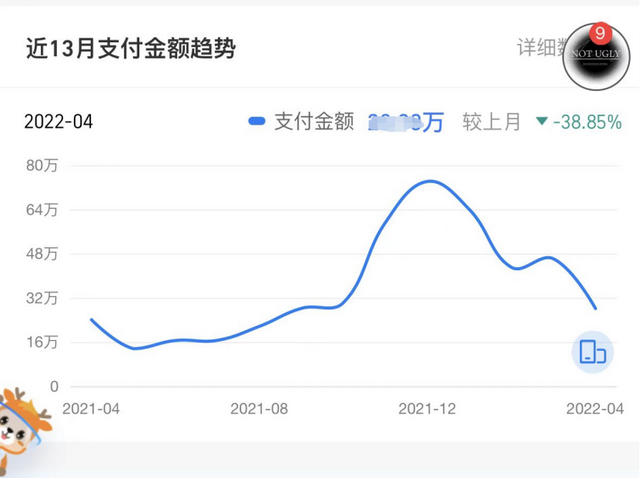Click the 16万 y-axis label

(42, 342)
